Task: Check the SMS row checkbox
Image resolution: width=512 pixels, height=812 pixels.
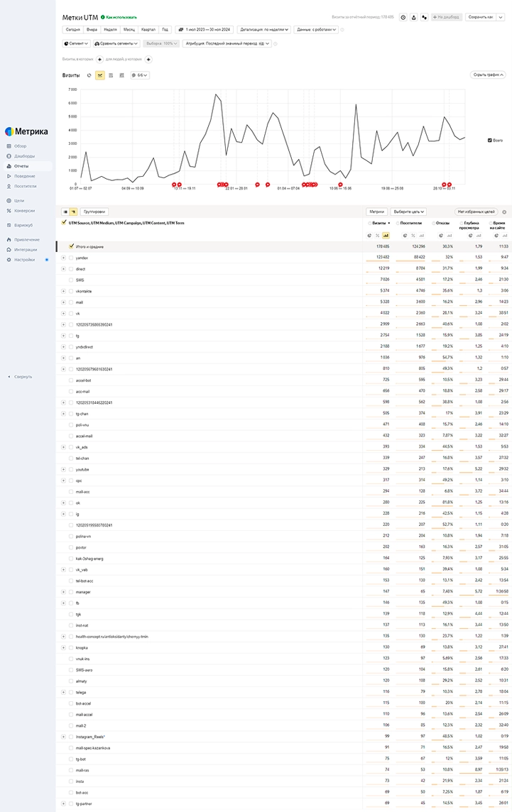Action: tap(72, 280)
